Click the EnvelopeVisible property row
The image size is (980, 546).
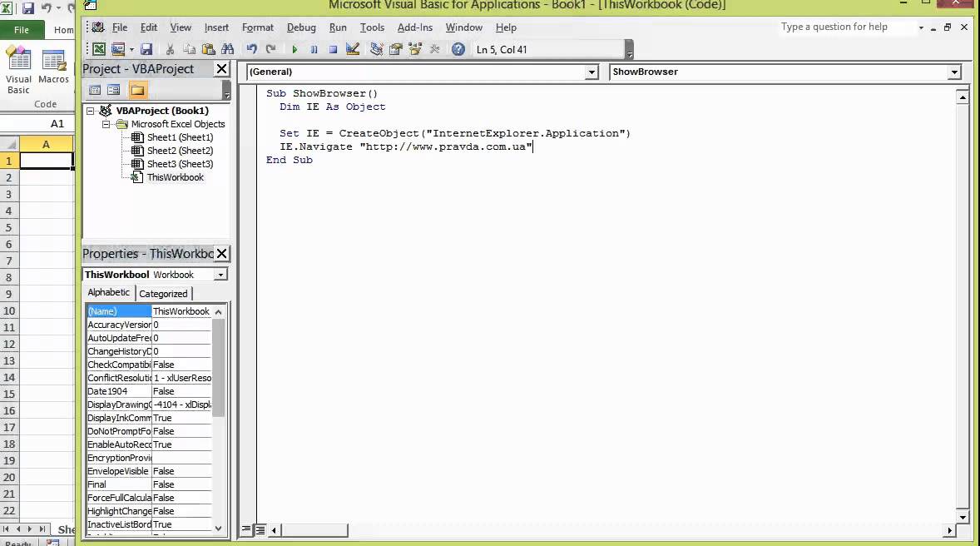pos(149,471)
